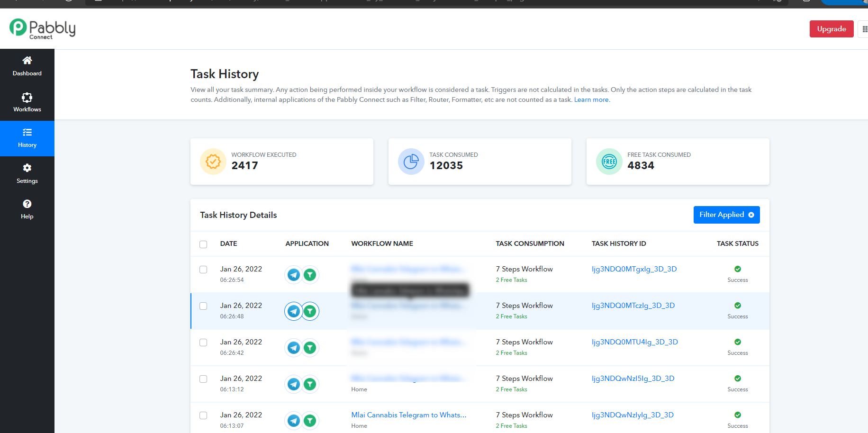Viewport: 868px width, 433px height.
Task: Click the TASK CONSUMPTION column header
Action: [x=530, y=244]
